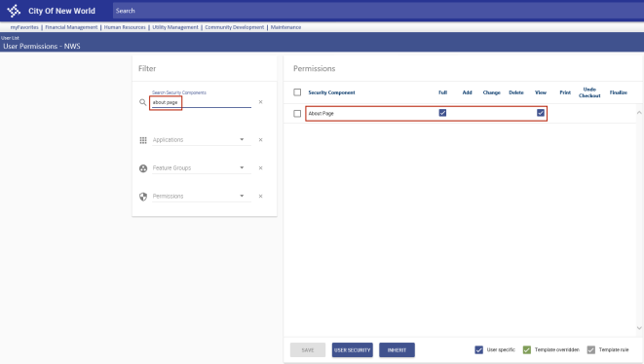Open the Financial Management menu
The width and height of the screenshot is (644, 364).
[71, 27]
